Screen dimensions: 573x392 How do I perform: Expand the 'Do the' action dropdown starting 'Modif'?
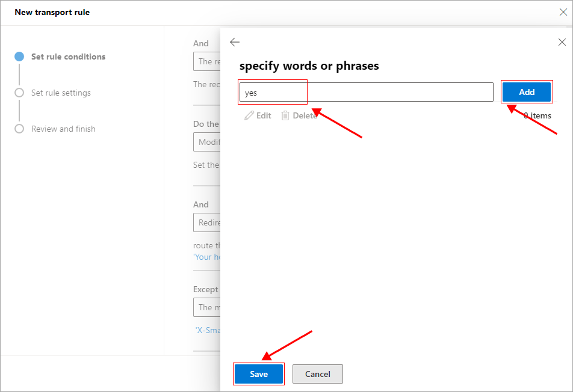tap(206, 142)
